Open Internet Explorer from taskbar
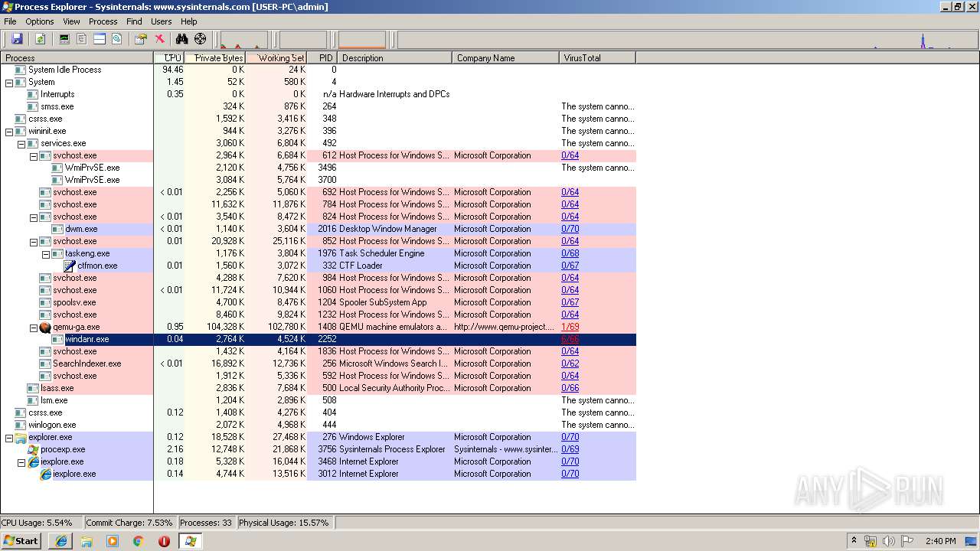The width and height of the screenshot is (980, 551). click(61, 541)
